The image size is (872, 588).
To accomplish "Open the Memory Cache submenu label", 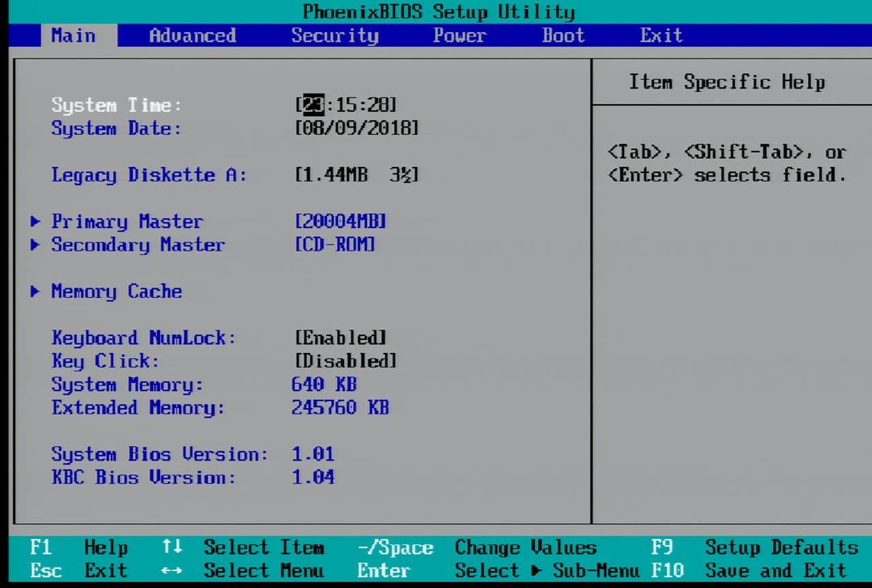I will point(116,292).
